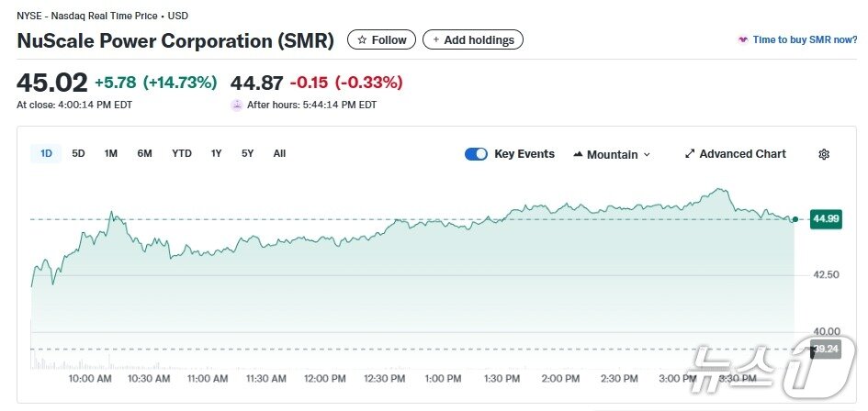Switch to the 5D range tab
The height and width of the screenshot is (411, 868).
click(79, 153)
